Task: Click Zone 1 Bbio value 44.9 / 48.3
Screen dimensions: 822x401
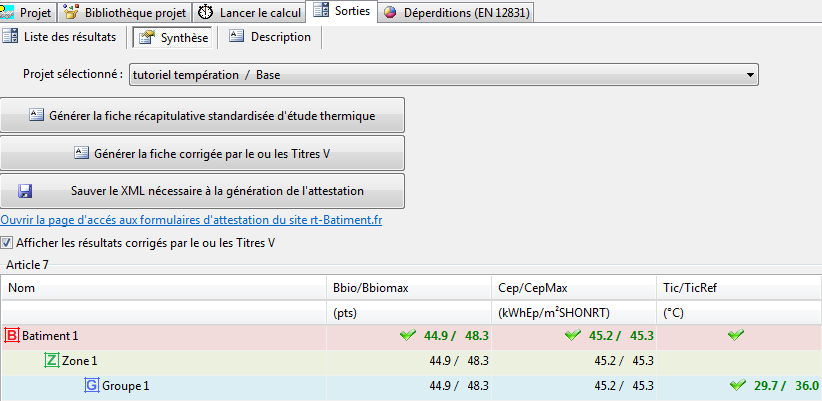Action: click(459, 361)
